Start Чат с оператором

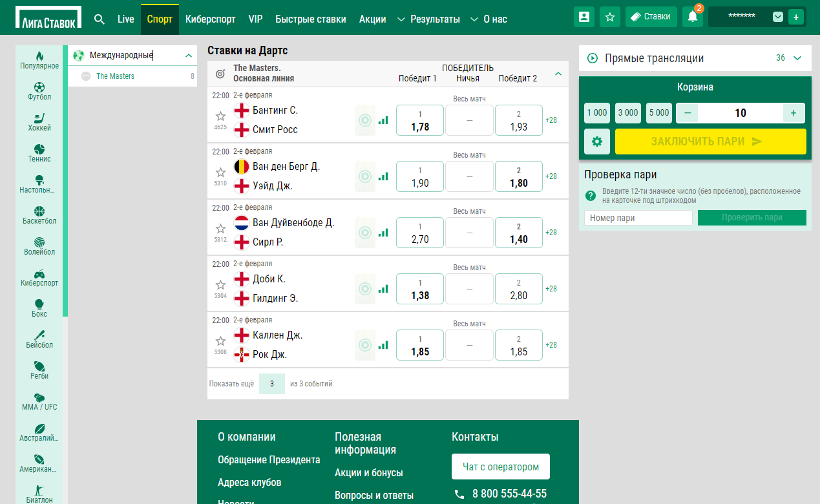click(x=501, y=467)
